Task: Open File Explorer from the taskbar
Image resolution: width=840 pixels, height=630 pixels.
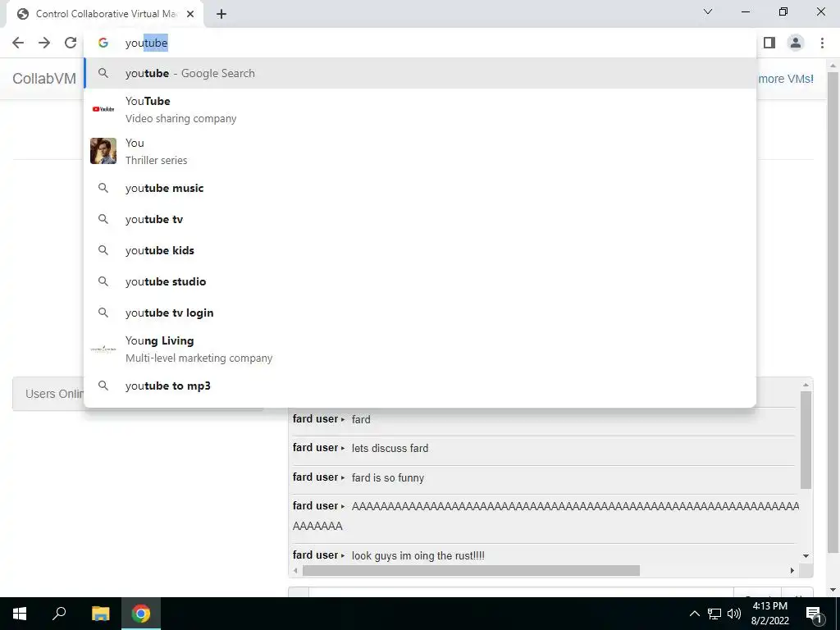Action: 100,614
